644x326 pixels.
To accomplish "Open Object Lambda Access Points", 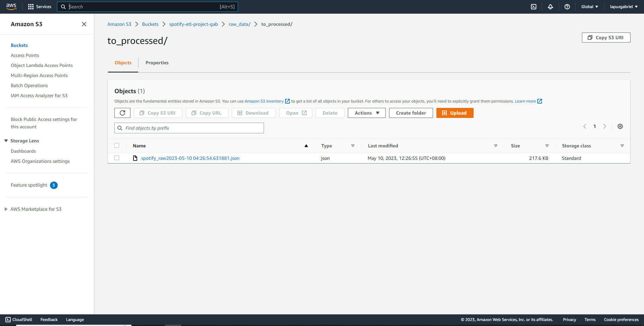I will [42, 65].
